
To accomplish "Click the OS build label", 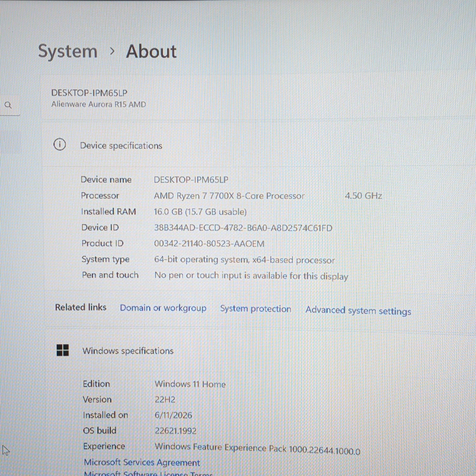I will 100,431.
